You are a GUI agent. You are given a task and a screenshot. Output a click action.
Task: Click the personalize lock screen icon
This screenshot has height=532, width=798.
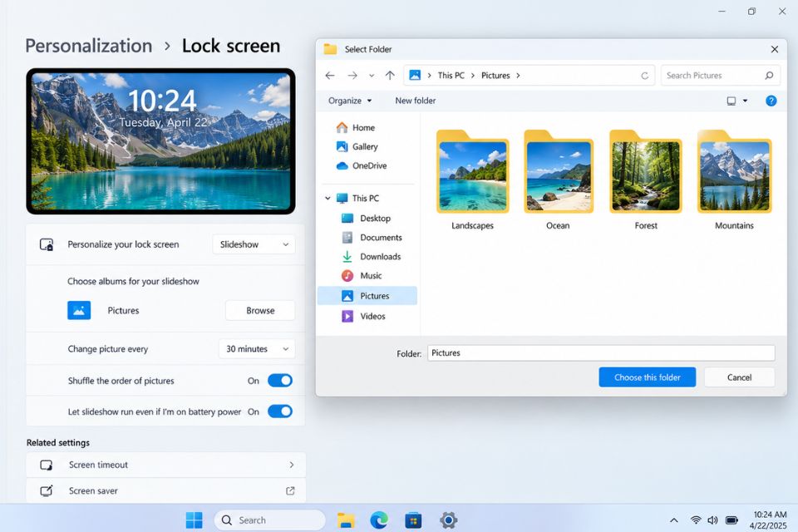(47, 244)
